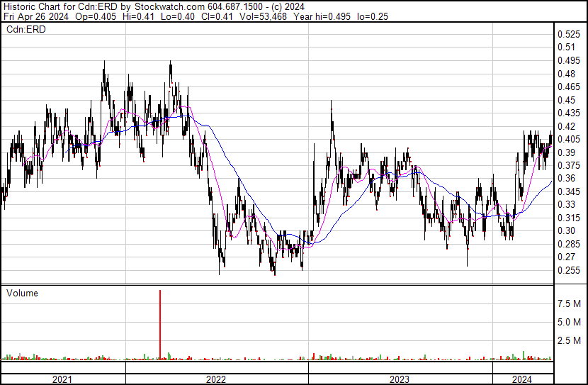Select the 2021 year label on the time axis
This screenshot has height=385, width=588.
pyautogui.click(x=62, y=379)
